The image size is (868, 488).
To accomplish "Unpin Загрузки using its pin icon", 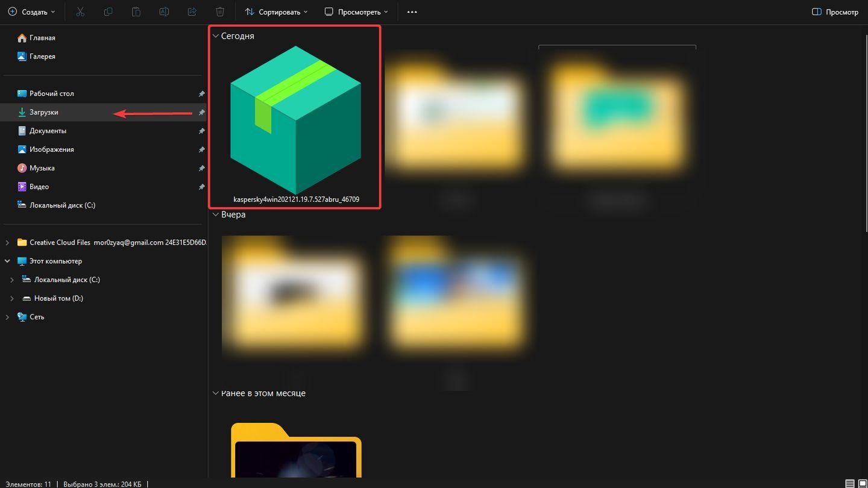I will pyautogui.click(x=201, y=113).
